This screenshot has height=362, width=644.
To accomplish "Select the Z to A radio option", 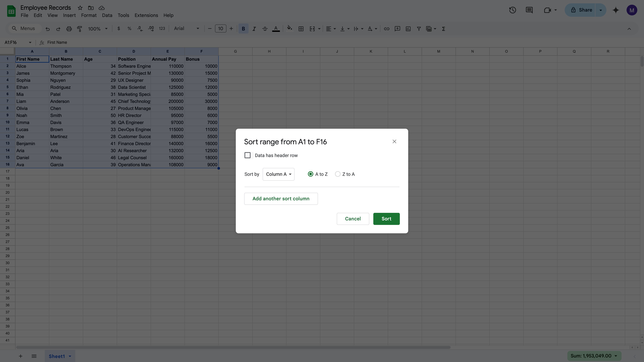I will [338, 174].
